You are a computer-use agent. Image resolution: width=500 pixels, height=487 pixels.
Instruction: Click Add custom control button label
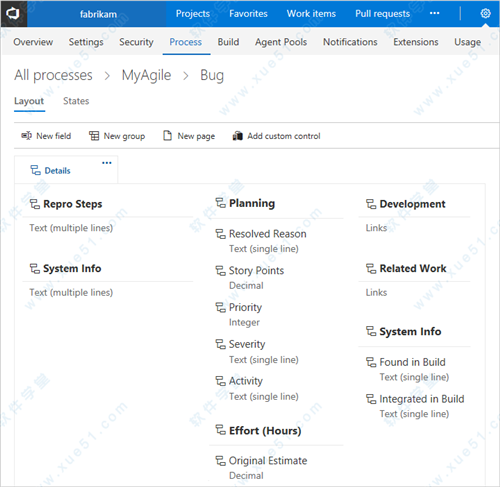[x=284, y=136]
